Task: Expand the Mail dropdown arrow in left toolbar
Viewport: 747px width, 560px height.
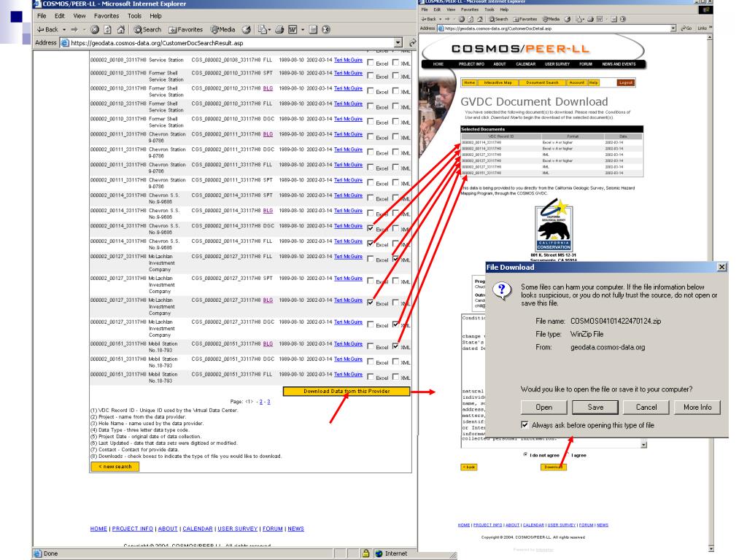Action: (270, 29)
